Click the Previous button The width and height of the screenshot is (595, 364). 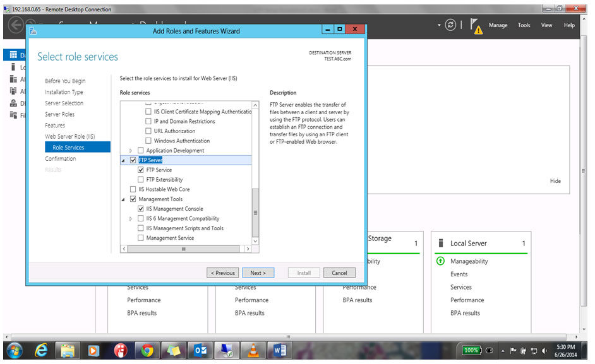(x=223, y=273)
